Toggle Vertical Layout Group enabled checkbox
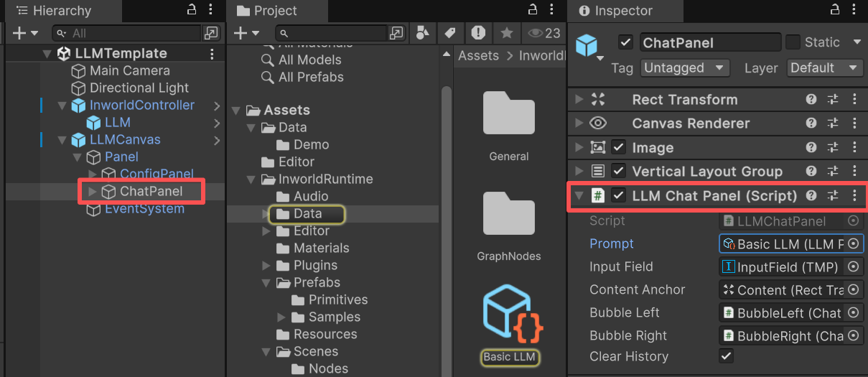The width and height of the screenshot is (868, 377). 618,171
